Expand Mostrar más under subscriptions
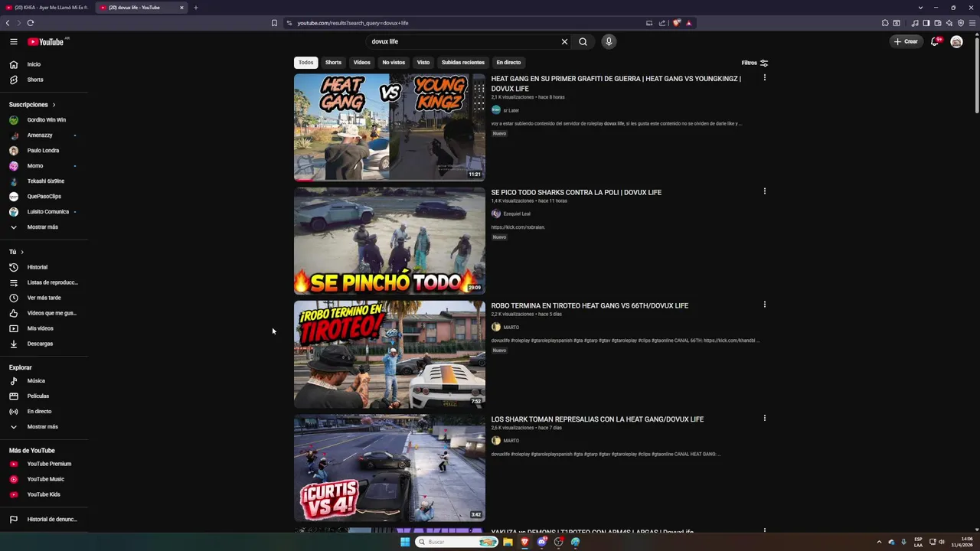This screenshot has height=551, width=980. pos(44,227)
